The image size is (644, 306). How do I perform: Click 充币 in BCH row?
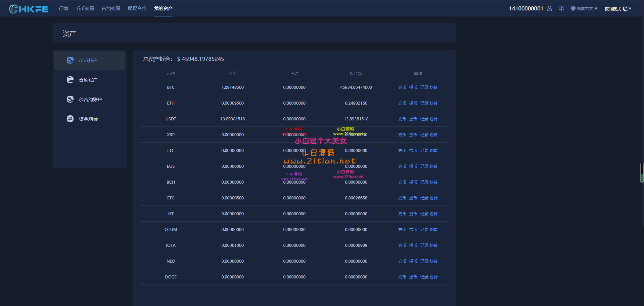pos(402,182)
